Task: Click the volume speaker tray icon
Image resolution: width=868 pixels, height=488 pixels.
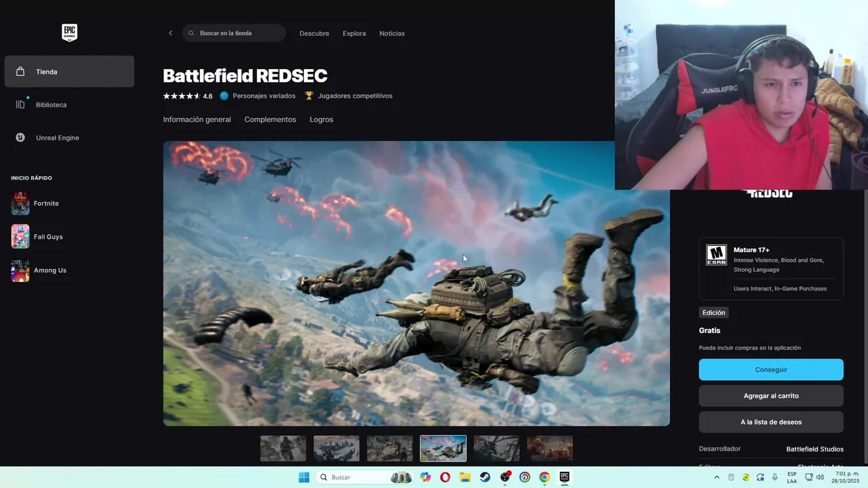Action: pos(820,477)
